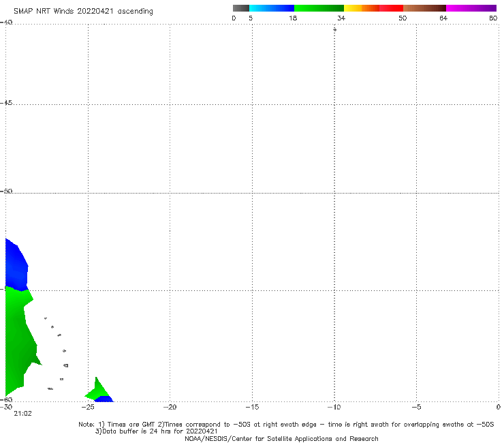Click the magenta-purple segment of the color bar
Screen dimensions: 504x443
coord(471,8)
